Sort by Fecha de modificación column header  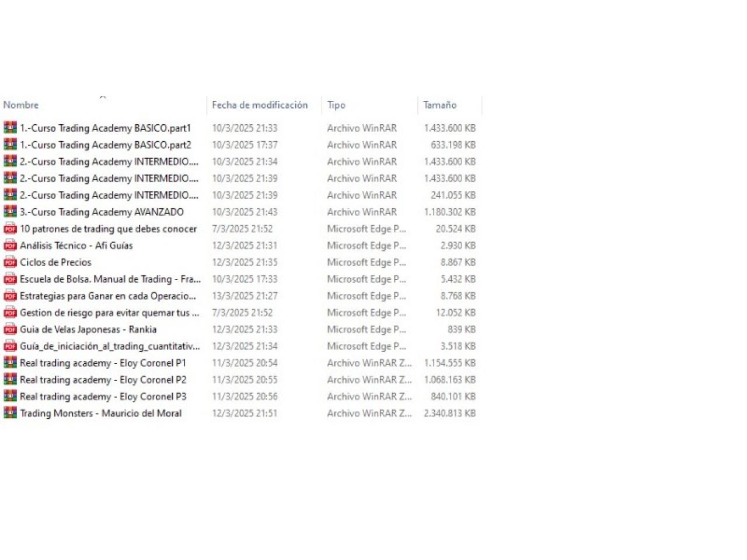(x=260, y=105)
